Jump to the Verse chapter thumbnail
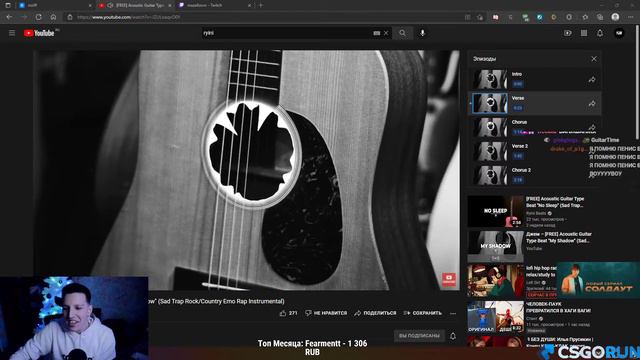Screen dimensions: 640x360 point(490,103)
